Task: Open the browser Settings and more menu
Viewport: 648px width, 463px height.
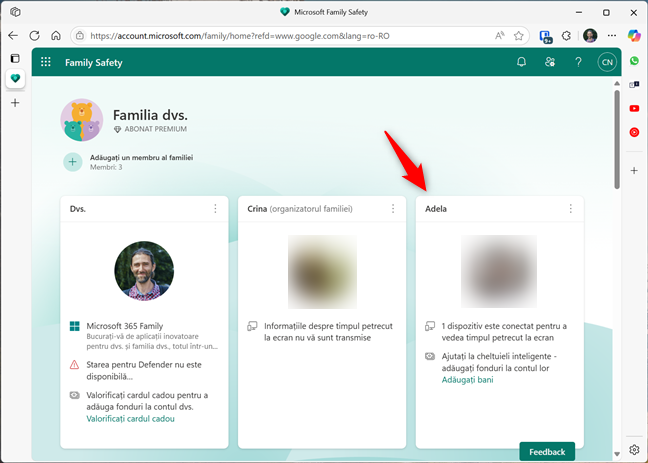Action: pyautogui.click(x=612, y=36)
